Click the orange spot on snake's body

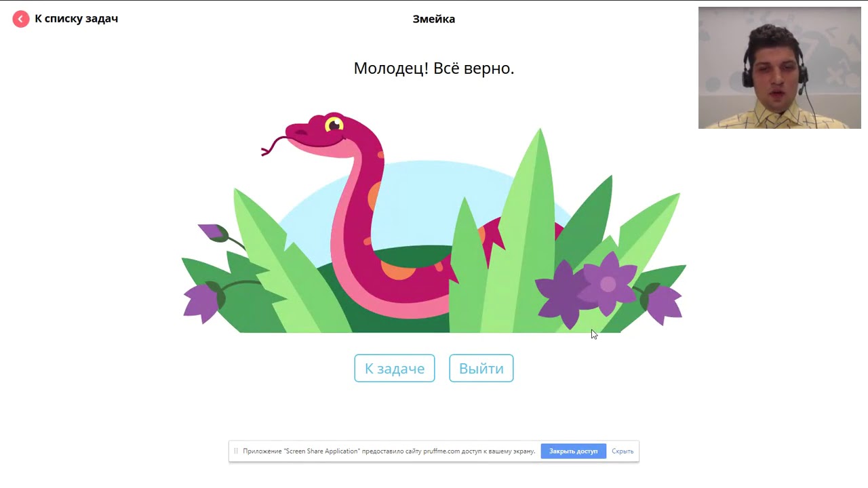point(397,268)
